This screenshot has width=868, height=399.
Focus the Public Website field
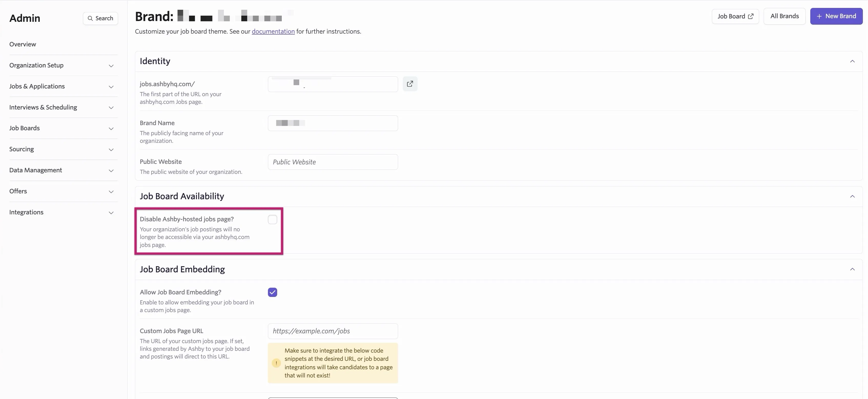point(333,162)
